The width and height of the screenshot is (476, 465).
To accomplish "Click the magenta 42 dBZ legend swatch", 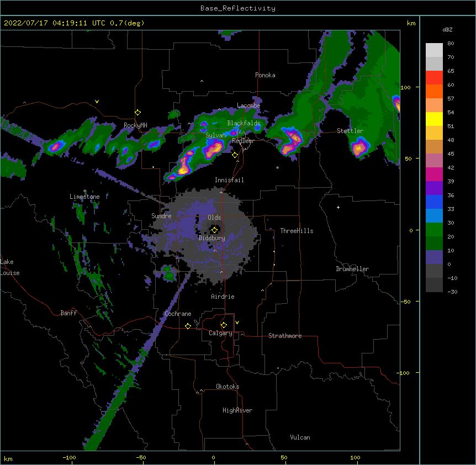I will point(434,174).
